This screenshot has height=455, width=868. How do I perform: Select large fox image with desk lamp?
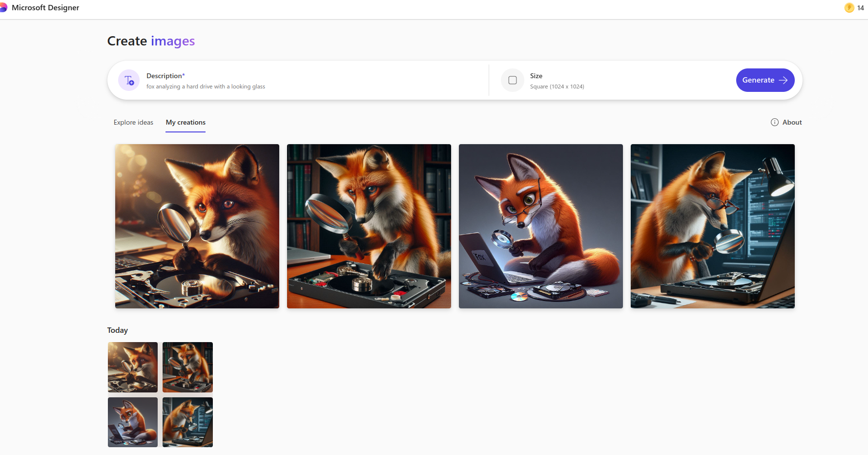pyautogui.click(x=713, y=226)
